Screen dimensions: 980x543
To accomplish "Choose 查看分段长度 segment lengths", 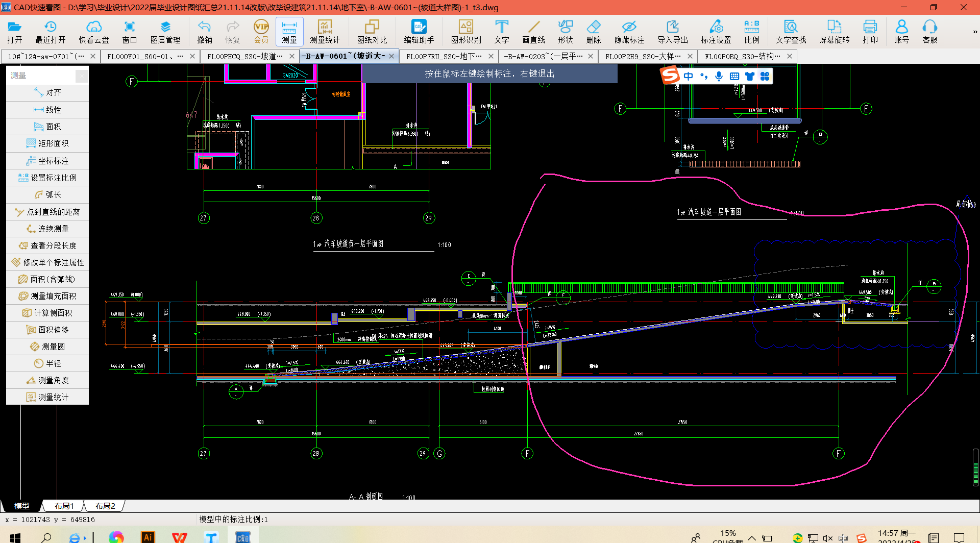I will (x=47, y=245).
